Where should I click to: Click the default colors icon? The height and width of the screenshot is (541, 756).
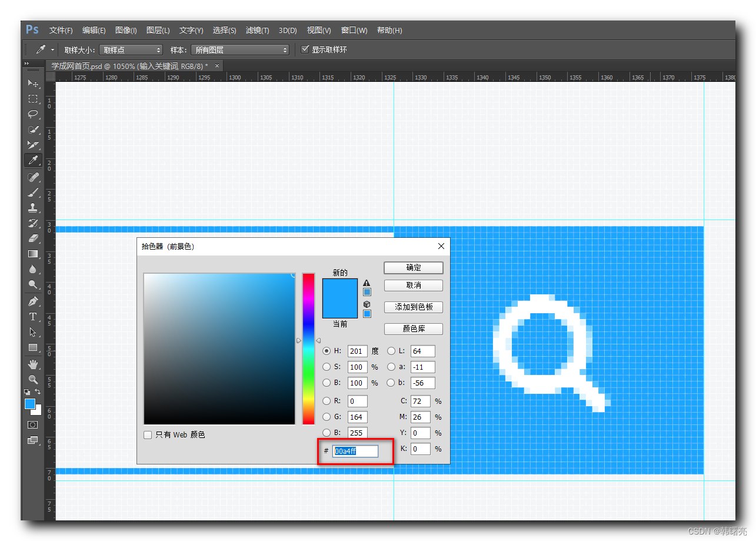coord(27,391)
